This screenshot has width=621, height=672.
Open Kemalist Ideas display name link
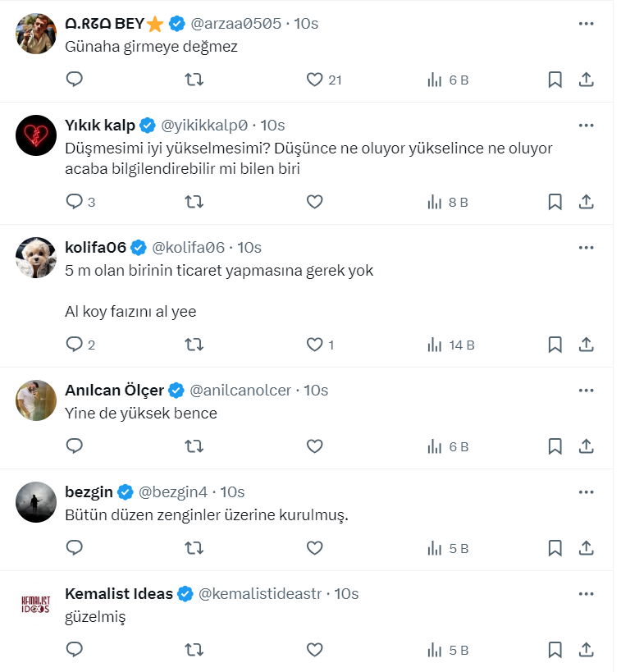pos(119,594)
